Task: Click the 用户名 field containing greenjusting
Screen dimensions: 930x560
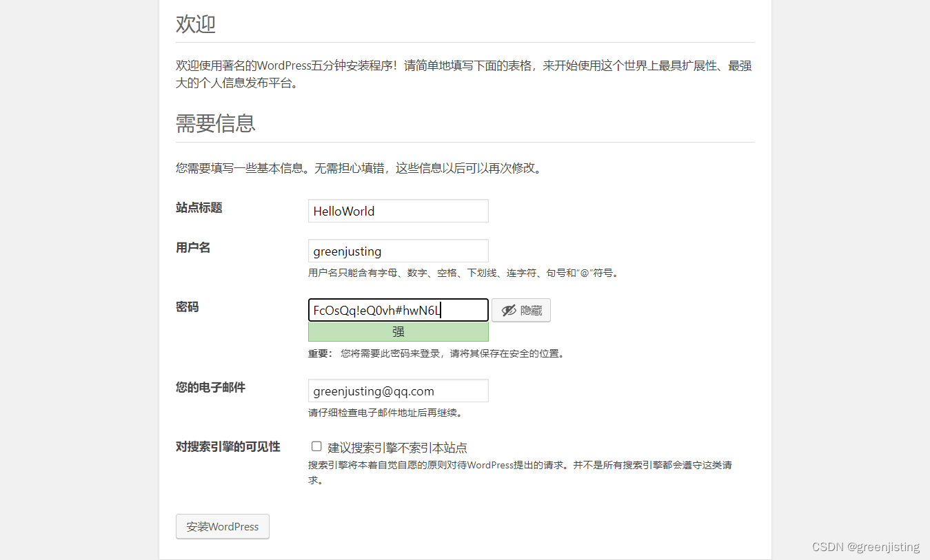Action: click(x=398, y=251)
